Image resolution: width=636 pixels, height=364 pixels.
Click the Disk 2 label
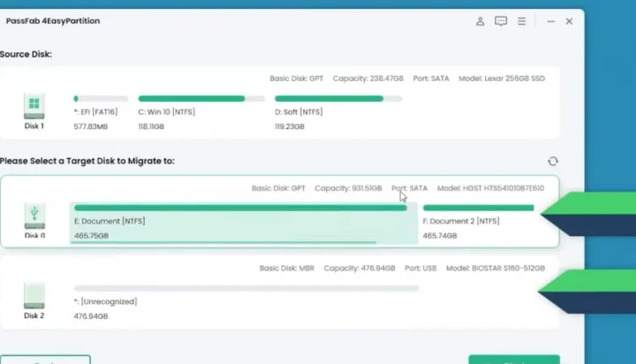point(34,315)
